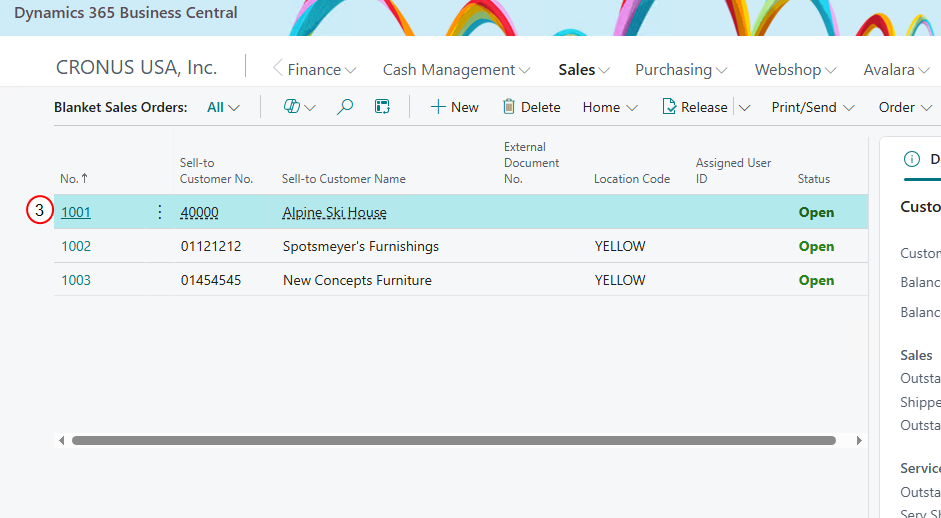Click CRONUS USA, Inc. company name
Screen dimensions: 941x518
136,67
